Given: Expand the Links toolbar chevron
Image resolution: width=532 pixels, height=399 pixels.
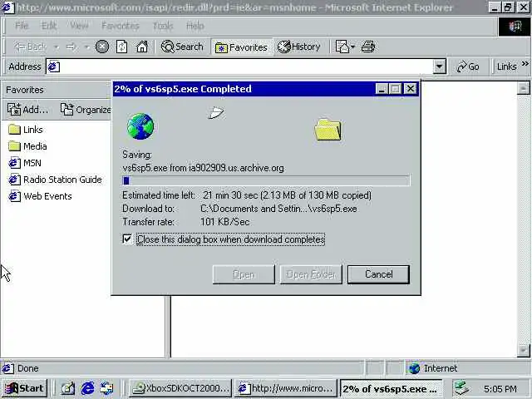Looking at the screenshot, I should pos(525,64).
